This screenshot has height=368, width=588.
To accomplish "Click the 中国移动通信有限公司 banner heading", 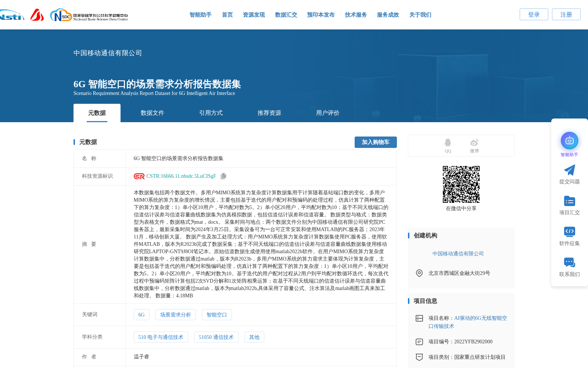I will [x=108, y=53].
